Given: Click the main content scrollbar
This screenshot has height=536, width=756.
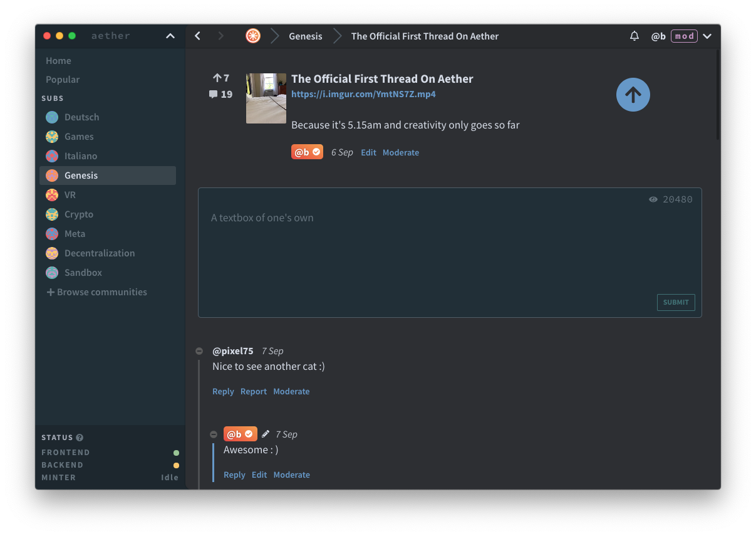Looking at the screenshot, I should [718, 94].
